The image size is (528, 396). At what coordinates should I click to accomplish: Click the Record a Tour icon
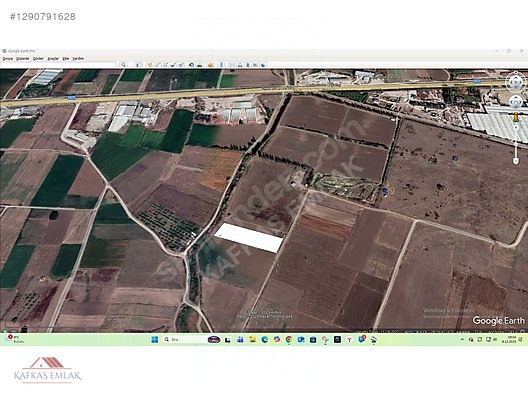coord(181,65)
